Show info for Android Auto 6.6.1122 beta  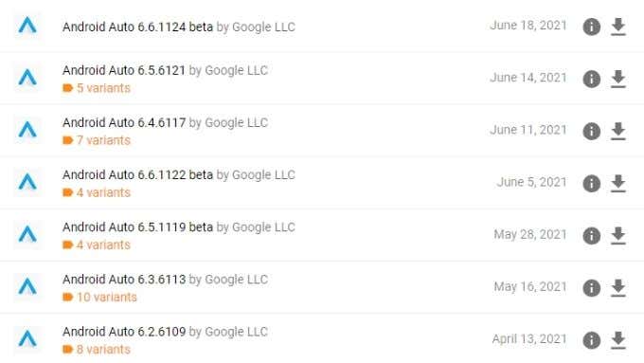(591, 183)
